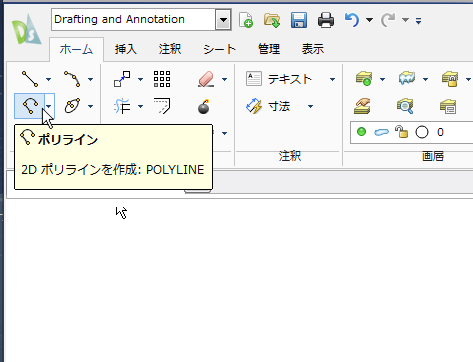This screenshot has width=473, height=362.
Task: Switch to the シート tab
Action: (x=219, y=49)
